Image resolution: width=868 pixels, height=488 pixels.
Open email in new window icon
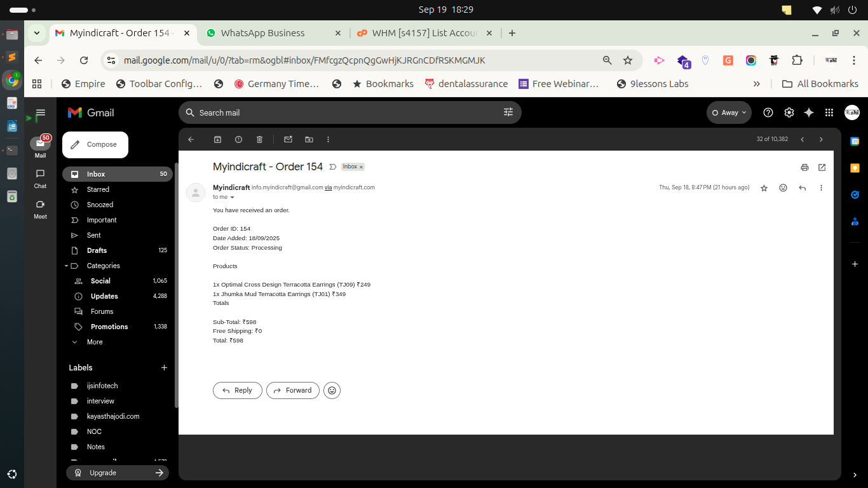pos(822,168)
